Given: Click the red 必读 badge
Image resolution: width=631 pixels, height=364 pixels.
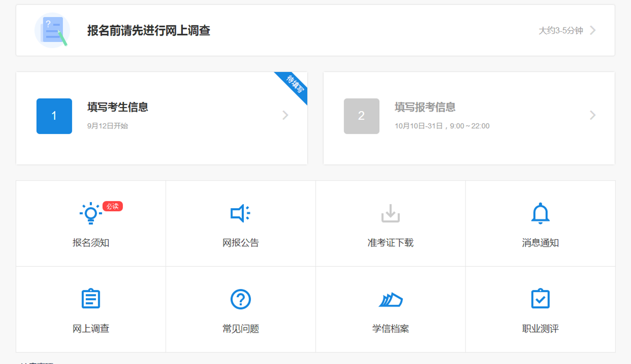Looking at the screenshot, I should point(113,206).
